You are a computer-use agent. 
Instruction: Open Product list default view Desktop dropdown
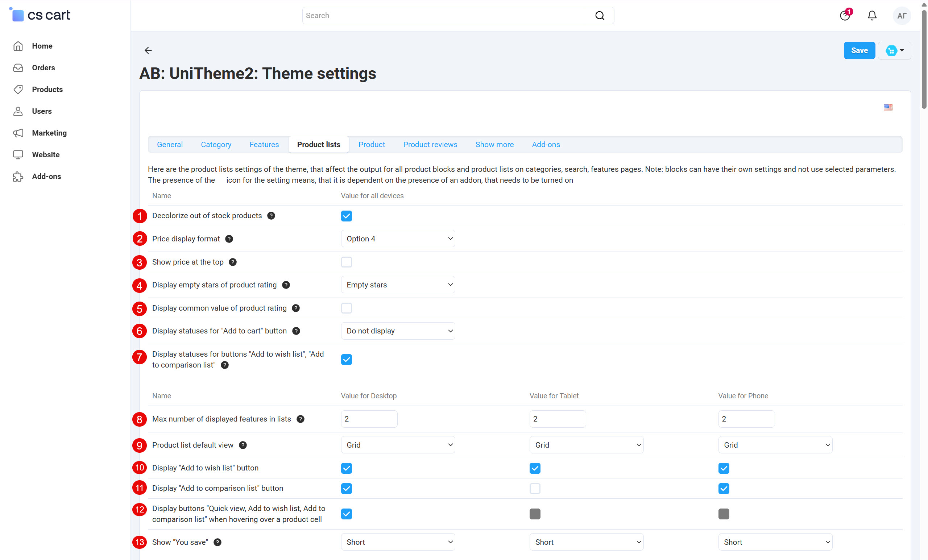[x=398, y=445]
